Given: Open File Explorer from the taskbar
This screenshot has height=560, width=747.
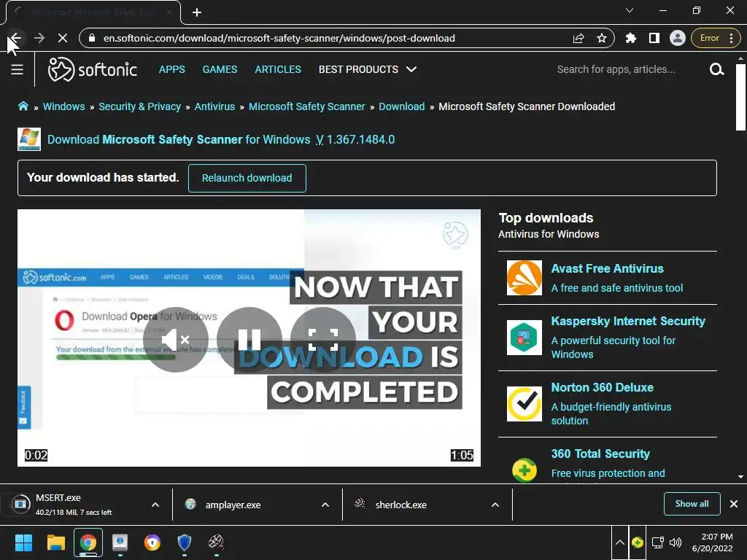Looking at the screenshot, I should [x=55, y=542].
